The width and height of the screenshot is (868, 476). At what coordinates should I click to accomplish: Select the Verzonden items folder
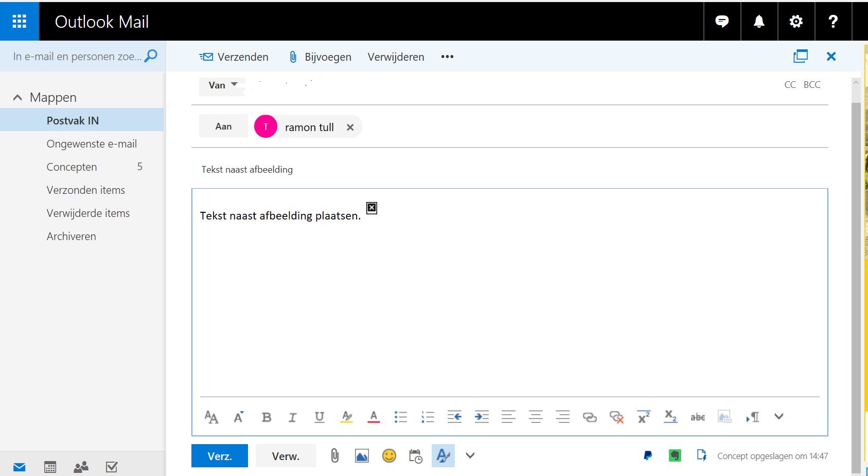pos(85,190)
